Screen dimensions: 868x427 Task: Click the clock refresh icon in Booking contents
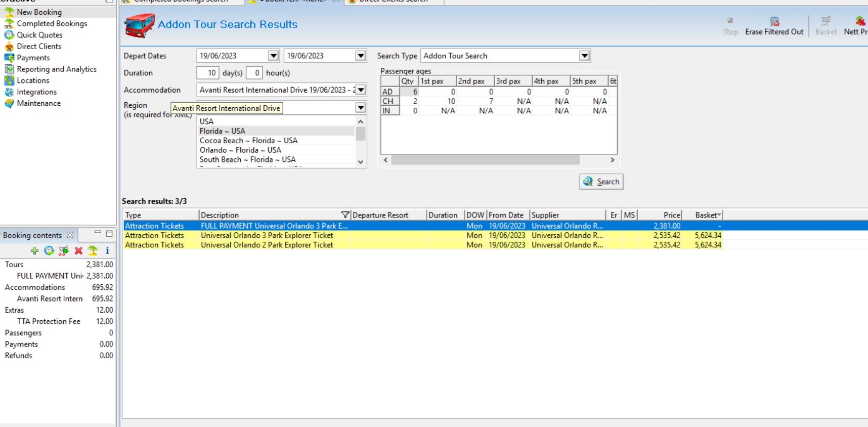point(49,250)
